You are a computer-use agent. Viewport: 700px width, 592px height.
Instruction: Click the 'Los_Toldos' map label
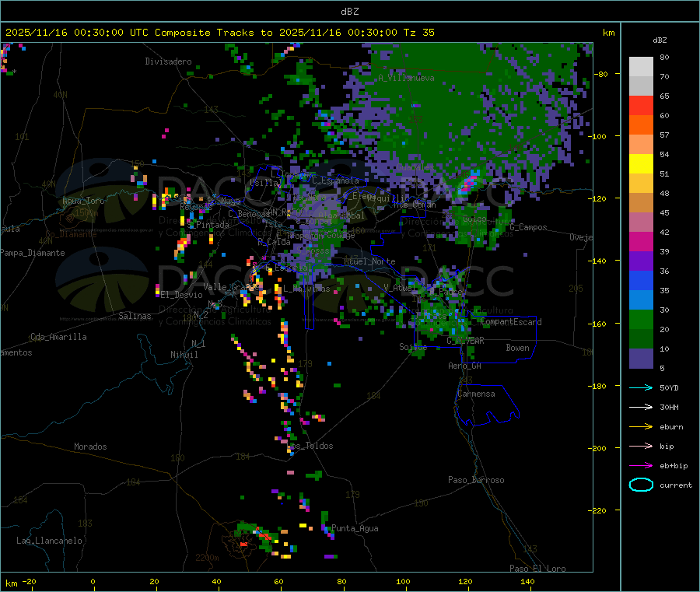point(310,446)
